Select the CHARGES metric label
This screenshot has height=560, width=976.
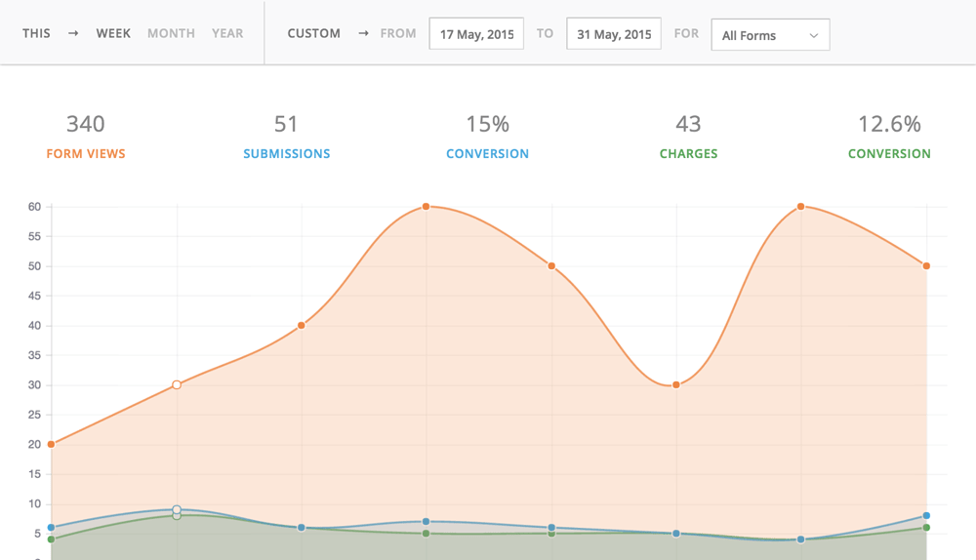point(688,153)
